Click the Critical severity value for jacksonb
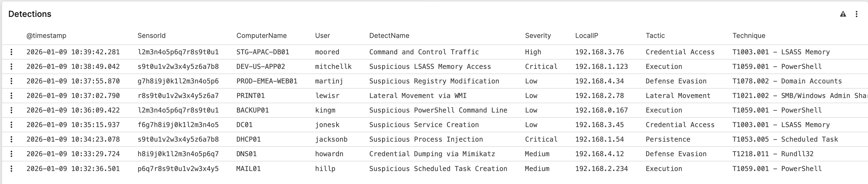 coord(541,139)
